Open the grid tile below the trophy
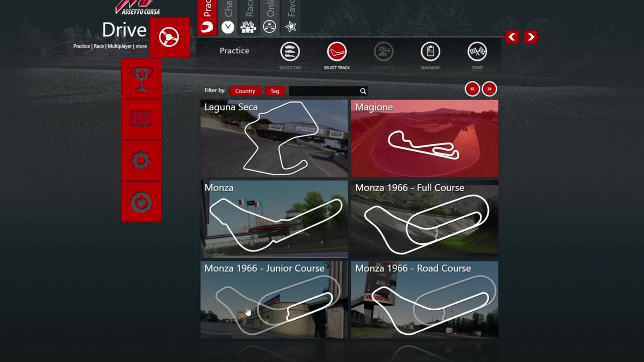644x362 pixels. click(x=141, y=119)
